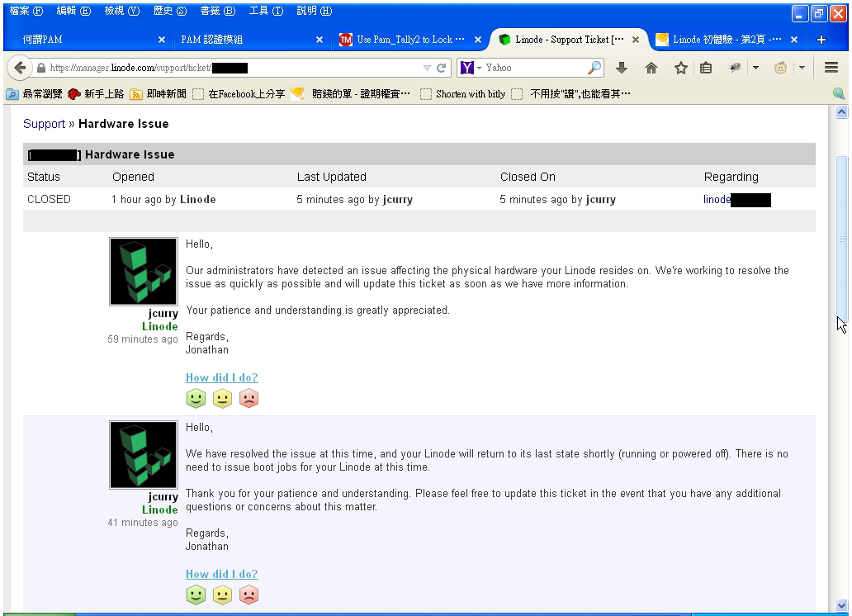Image resolution: width=852 pixels, height=616 pixels.
Task: Go to the home page icon
Action: click(651, 68)
